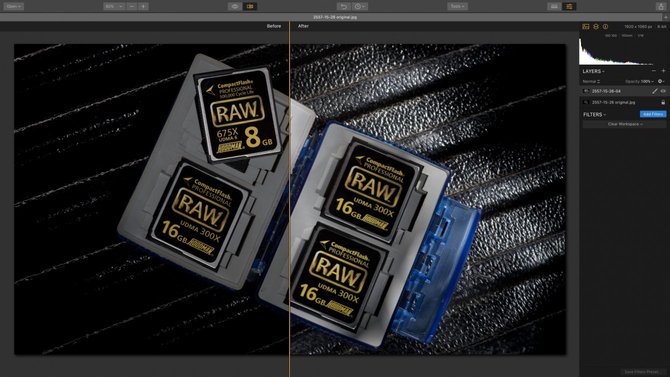This screenshot has height=377, width=670.
Task: Open the blend mode Normal dropdown
Action: click(x=591, y=81)
